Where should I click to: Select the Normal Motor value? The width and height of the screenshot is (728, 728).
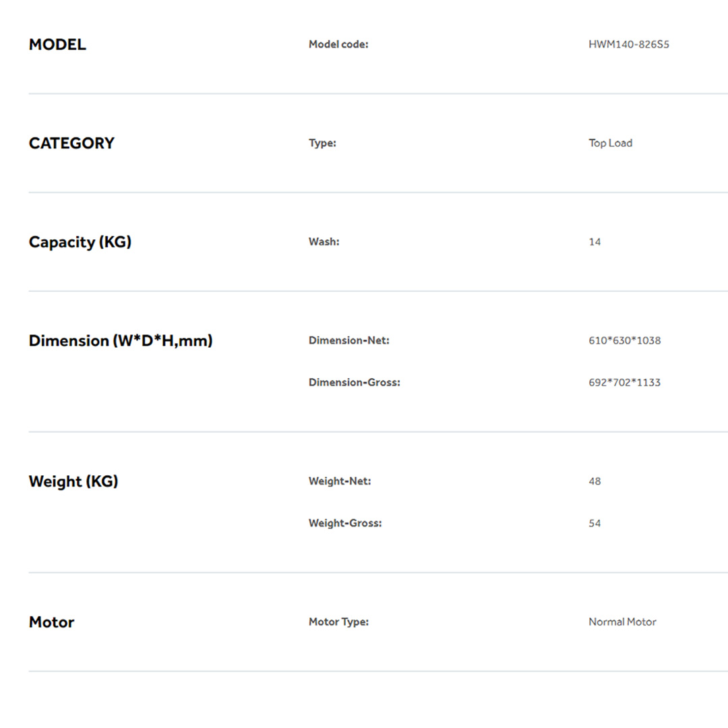click(622, 622)
